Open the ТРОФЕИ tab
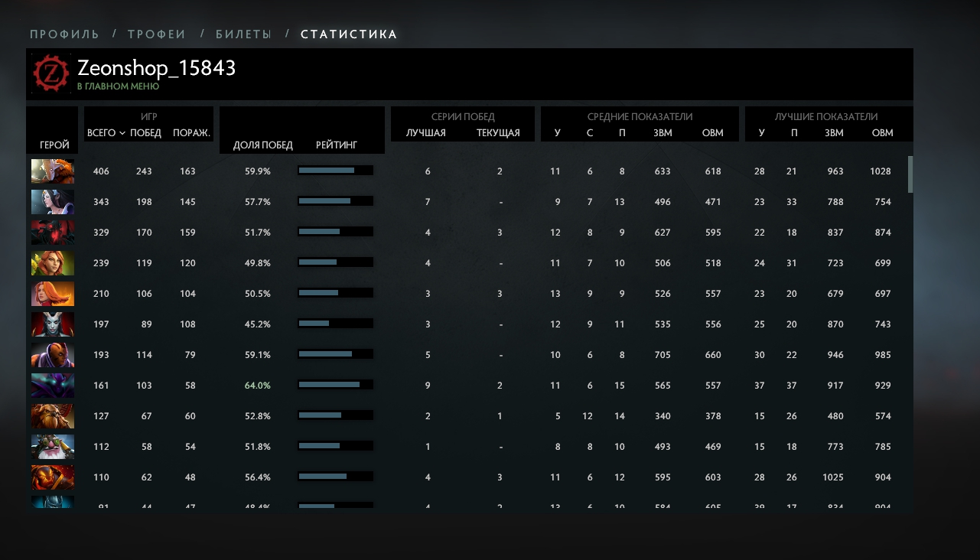This screenshot has width=980, height=560. [x=157, y=34]
